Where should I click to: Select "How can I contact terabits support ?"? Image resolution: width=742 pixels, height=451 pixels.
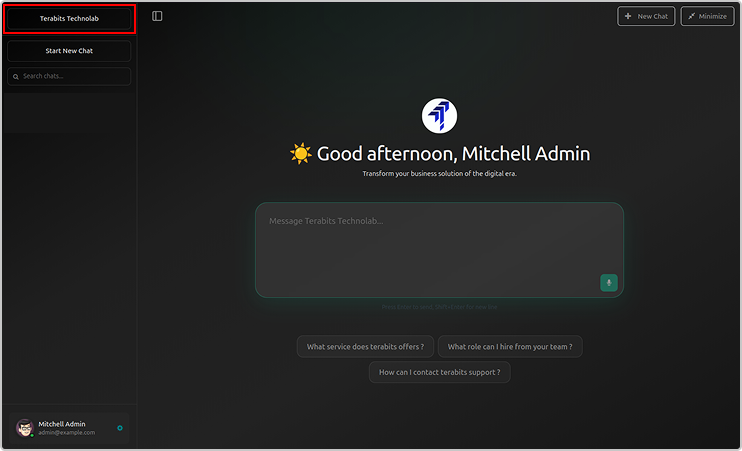tap(440, 372)
